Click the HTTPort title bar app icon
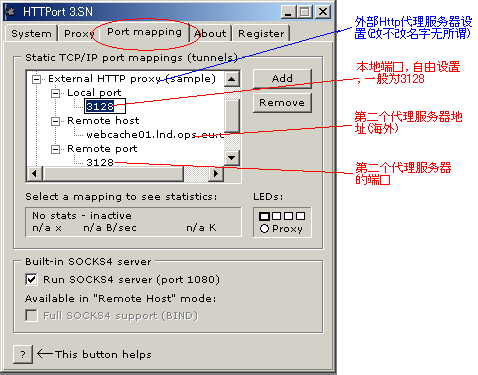The width and height of the screenshot is (478, 375). point(11,12)
